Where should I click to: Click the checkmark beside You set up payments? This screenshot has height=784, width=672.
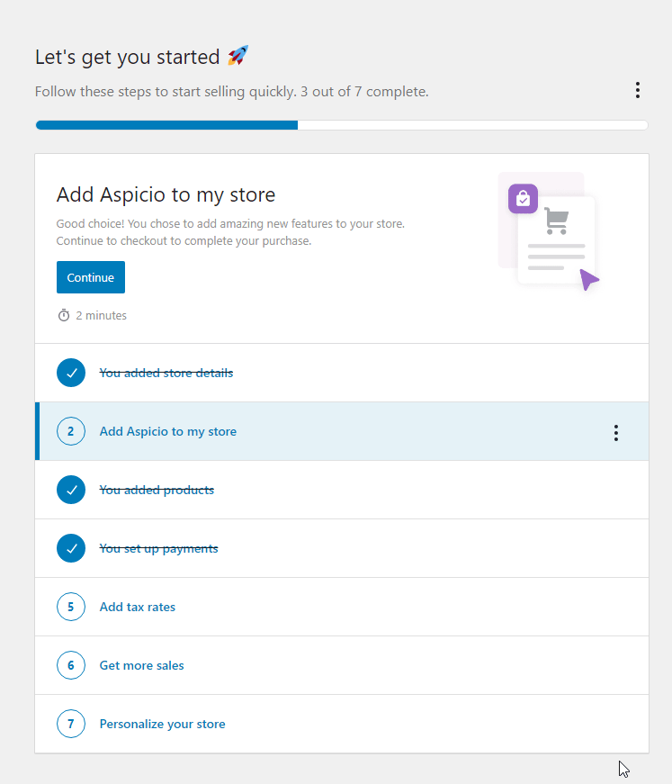click(71, 547)
